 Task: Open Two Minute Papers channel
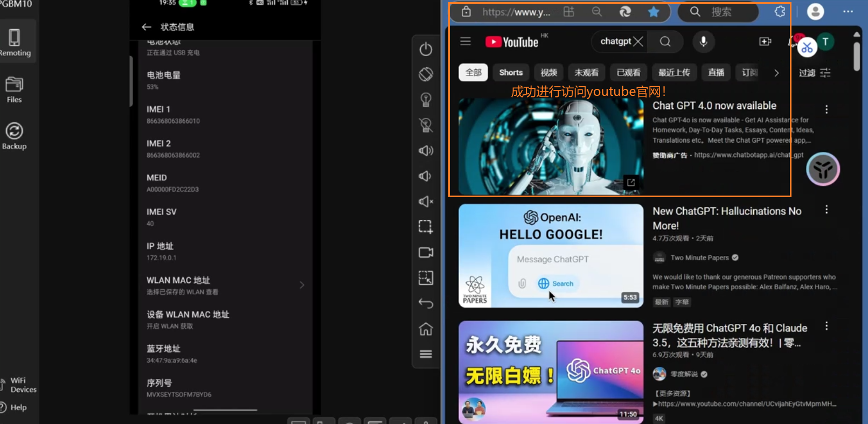699,258
